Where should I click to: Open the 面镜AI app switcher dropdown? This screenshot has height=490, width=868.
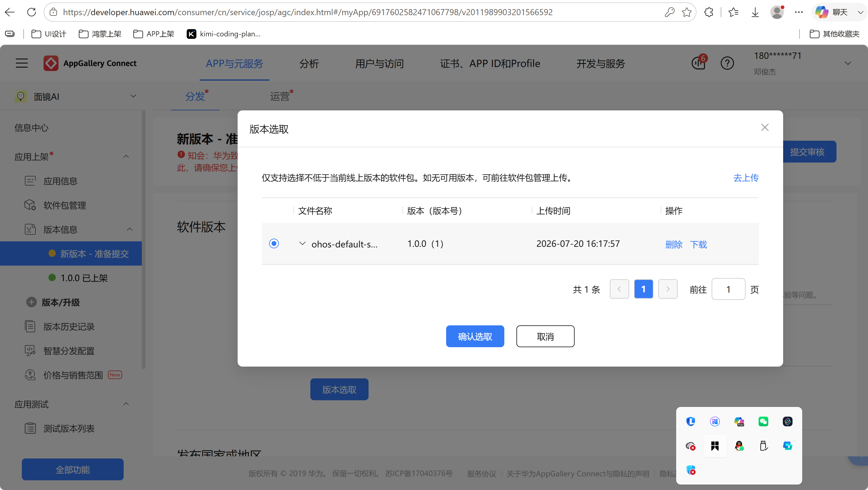(133, 96)
